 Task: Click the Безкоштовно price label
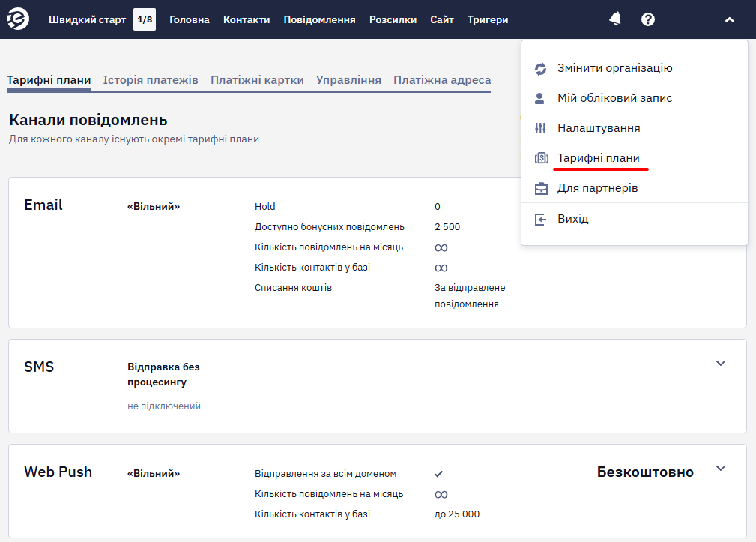coord(645,472)
